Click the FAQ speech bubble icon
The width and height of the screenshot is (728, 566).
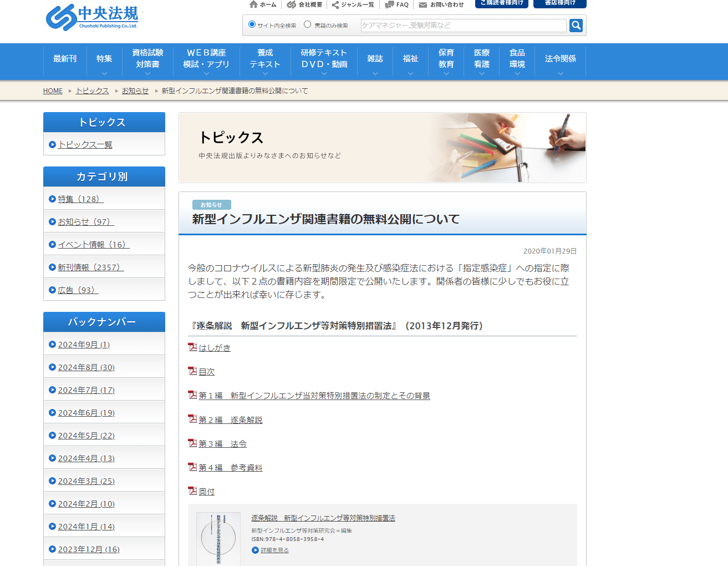pos(389,4)
